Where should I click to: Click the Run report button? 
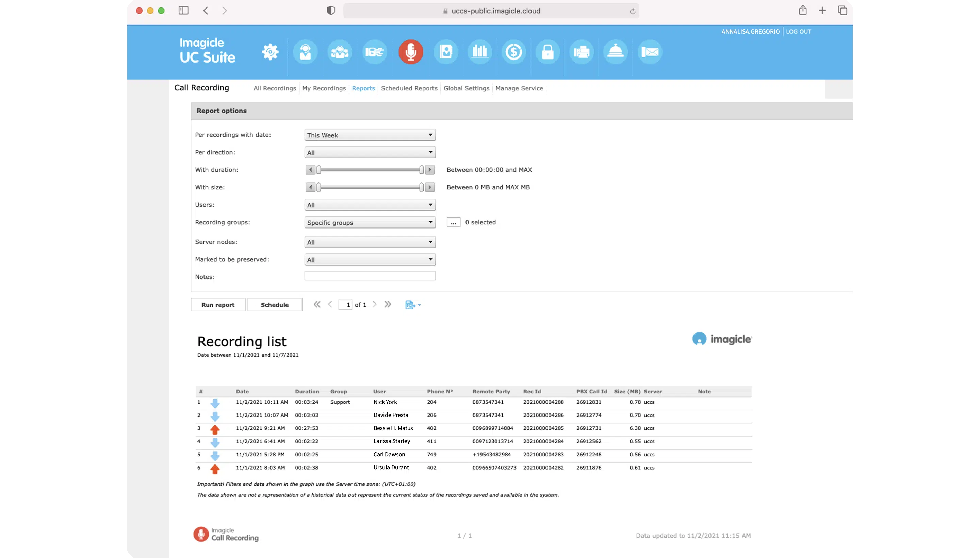click(x=218, y=305)
